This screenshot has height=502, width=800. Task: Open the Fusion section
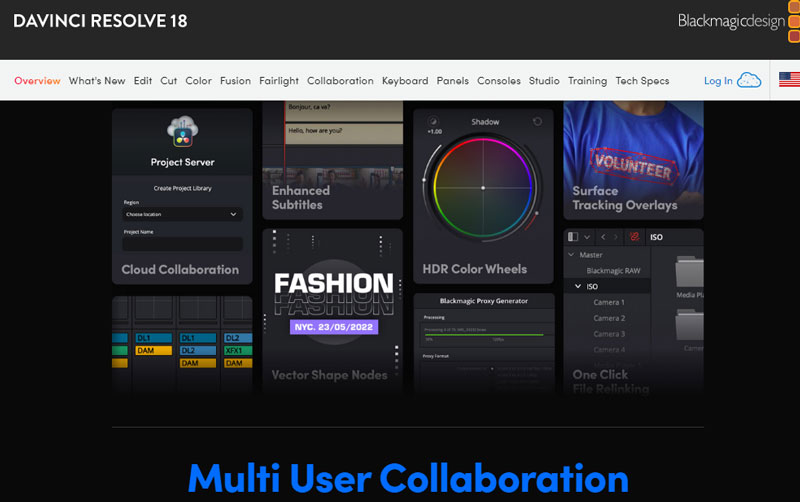click(x=235, y=81)
